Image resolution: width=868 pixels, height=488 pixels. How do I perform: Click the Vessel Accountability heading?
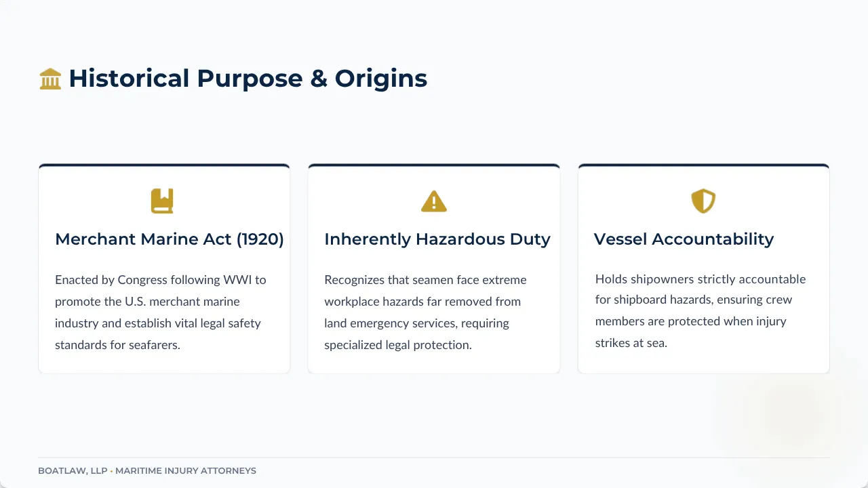pos(684,239)
